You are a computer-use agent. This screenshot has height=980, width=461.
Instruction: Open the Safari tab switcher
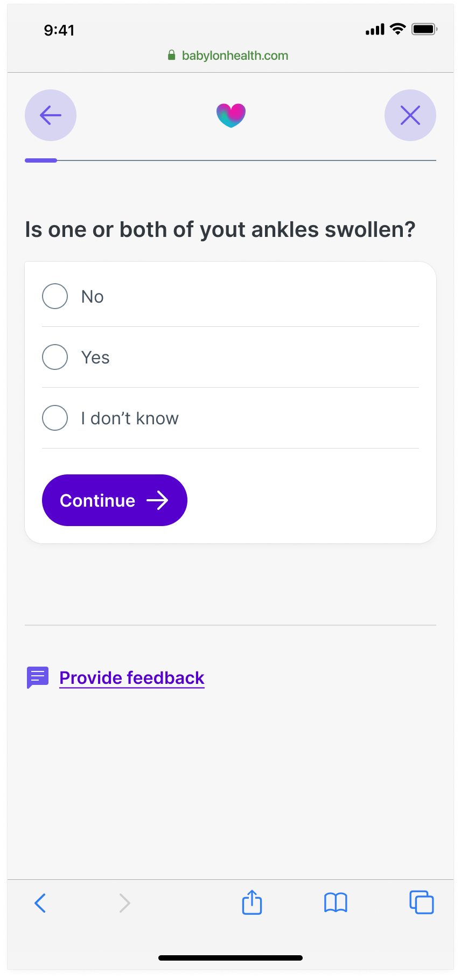pos(422,903)
